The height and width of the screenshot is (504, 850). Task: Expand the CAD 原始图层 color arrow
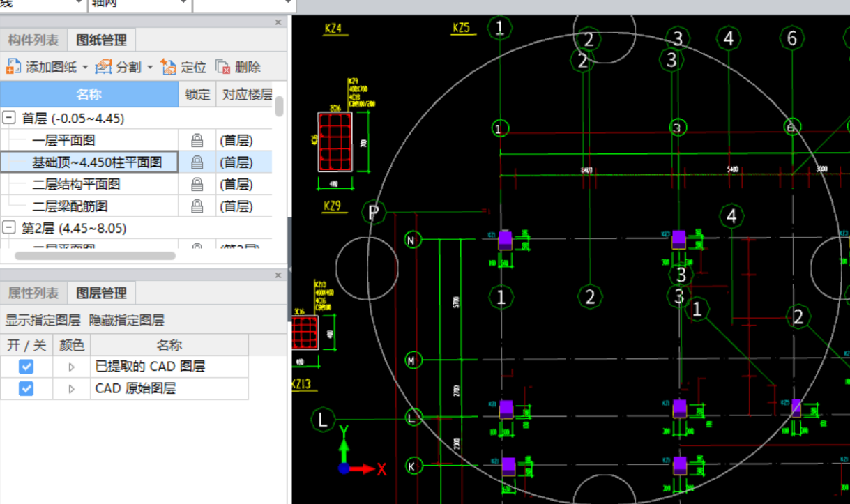tap(71, 389)
